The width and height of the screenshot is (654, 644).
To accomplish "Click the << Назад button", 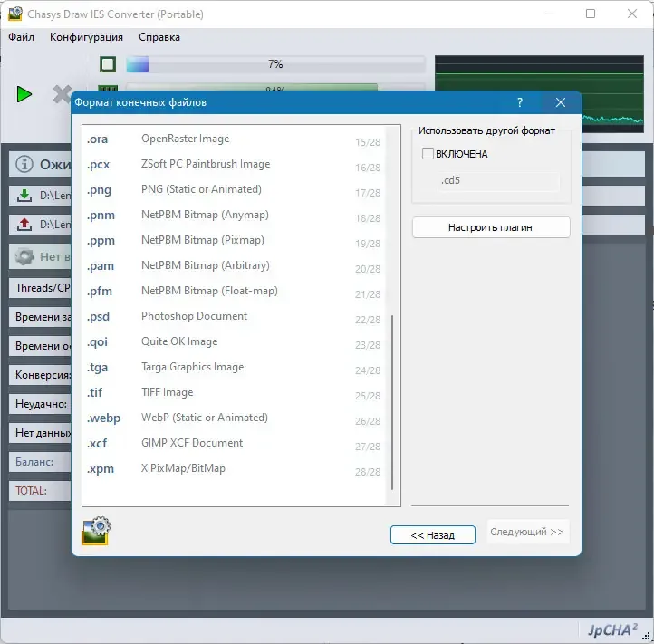I will tap(432, 535).
